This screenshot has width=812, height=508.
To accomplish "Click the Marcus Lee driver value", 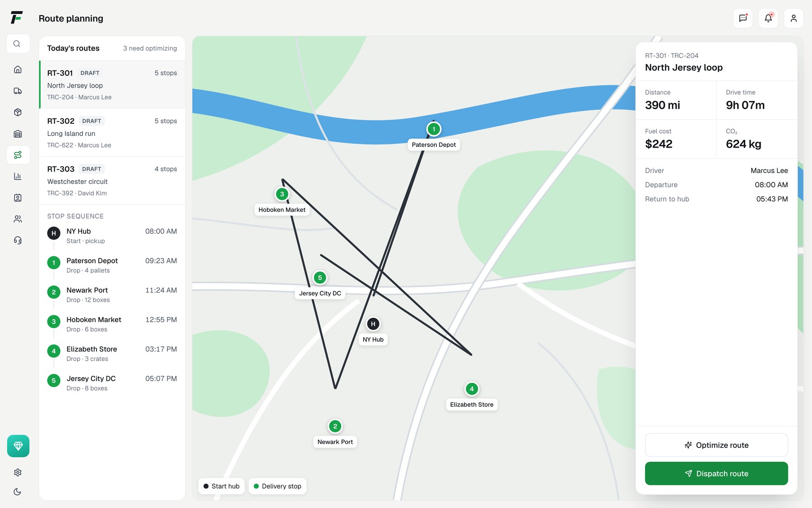I will pos(769,171).
